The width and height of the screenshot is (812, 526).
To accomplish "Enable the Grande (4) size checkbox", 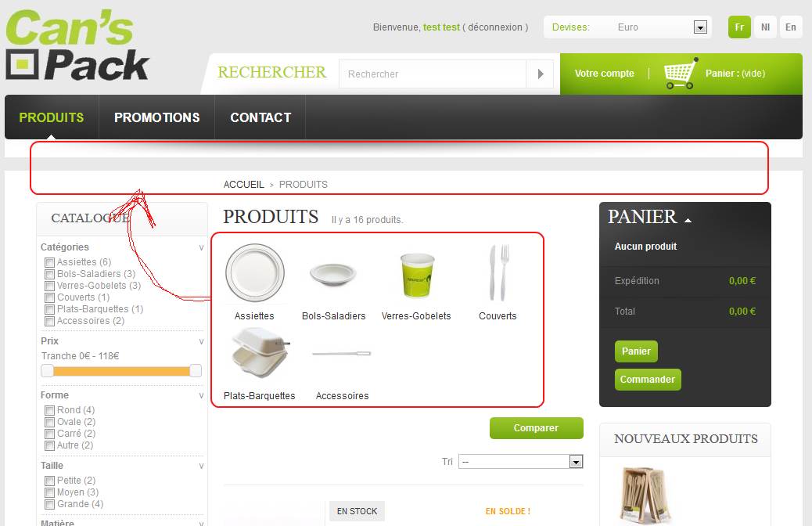I will [x=50, y=504].
